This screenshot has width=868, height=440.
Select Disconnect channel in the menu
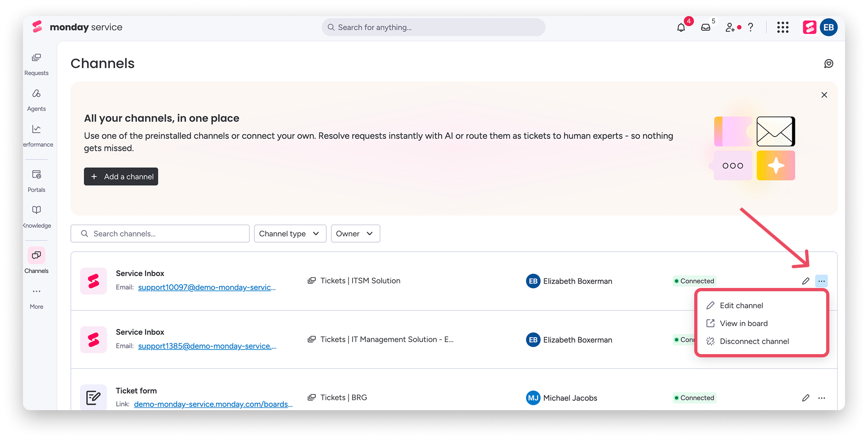coord(754,341)
